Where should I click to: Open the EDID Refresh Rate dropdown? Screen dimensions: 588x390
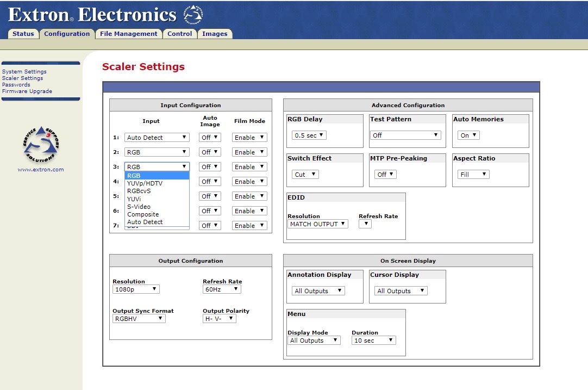[x=365, y=224]
